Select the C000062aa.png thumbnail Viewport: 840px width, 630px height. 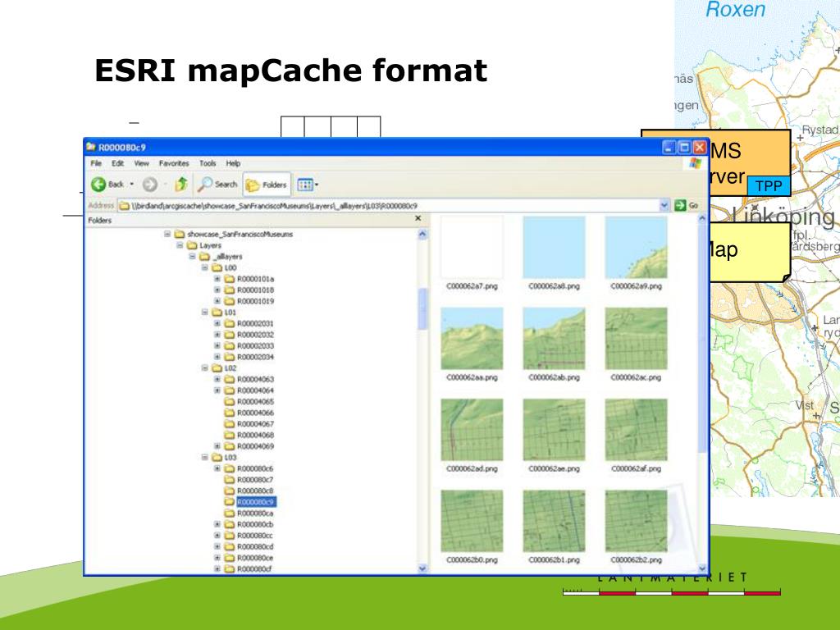(x=472, y=339)
